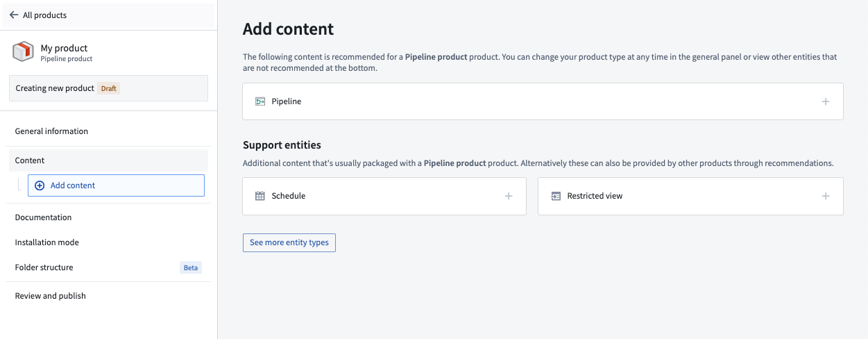
Task: Click the Support entities heading
Action: [x=282, y=145]
